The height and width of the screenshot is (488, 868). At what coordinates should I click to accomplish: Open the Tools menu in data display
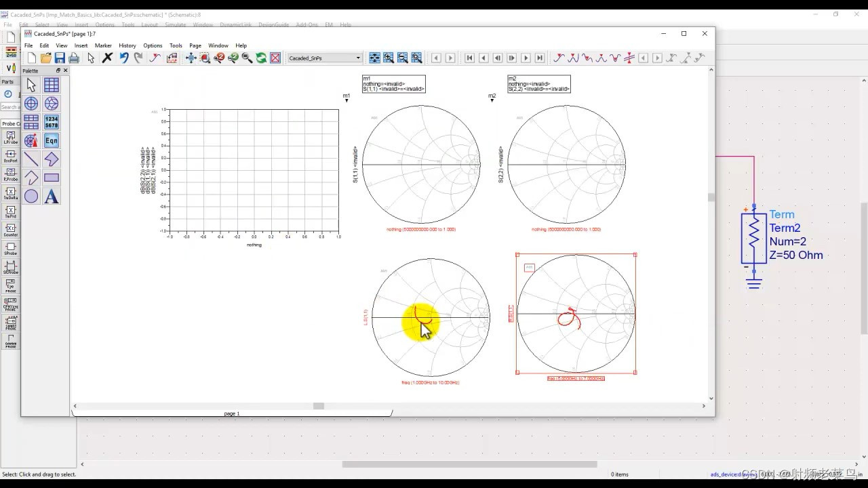click(176, 45)
